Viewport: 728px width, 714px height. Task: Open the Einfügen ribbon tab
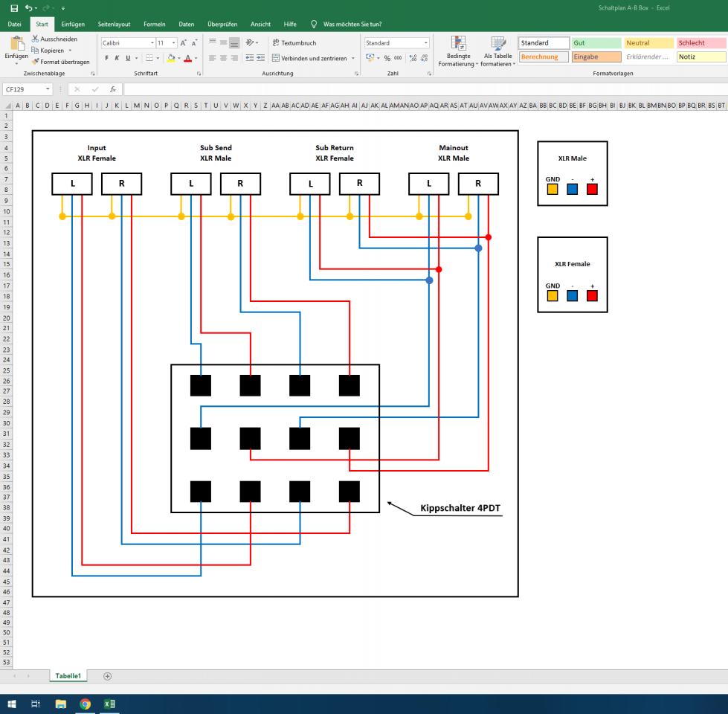(73, 24)
